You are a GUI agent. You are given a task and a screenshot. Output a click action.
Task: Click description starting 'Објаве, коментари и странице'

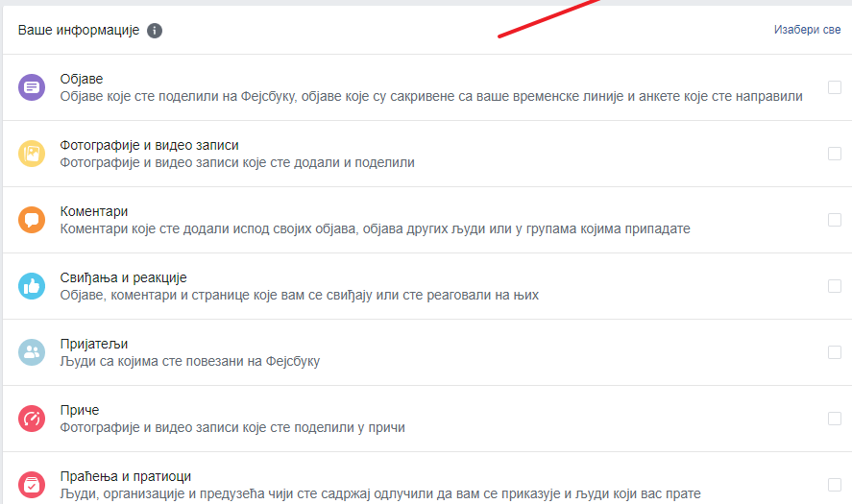tap(300, 295)
